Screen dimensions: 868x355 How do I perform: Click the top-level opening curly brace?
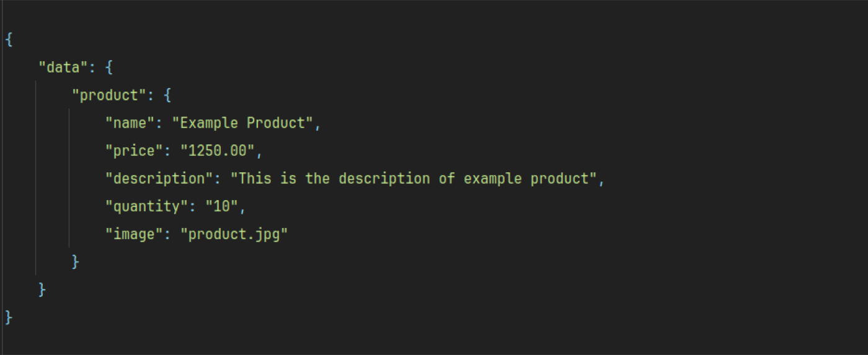point(9,39)
